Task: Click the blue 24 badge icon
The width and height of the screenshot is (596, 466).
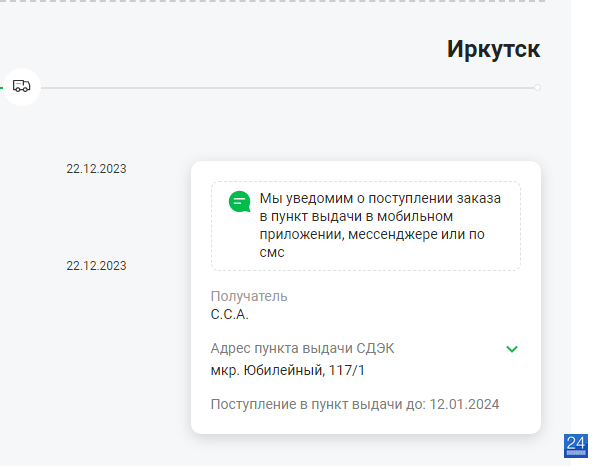Action: pos(576,446)
